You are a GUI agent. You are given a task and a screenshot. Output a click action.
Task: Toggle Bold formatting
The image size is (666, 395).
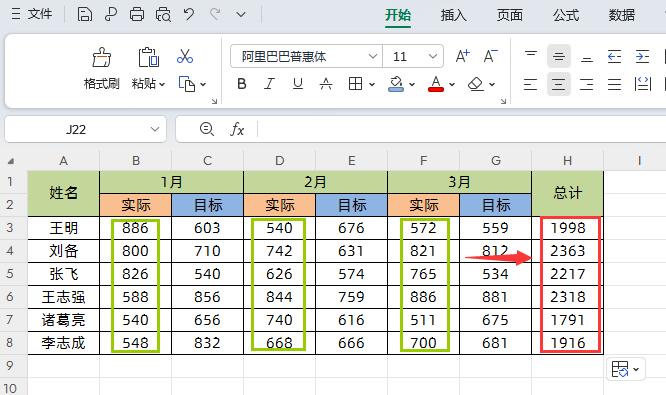pos(242,84)
